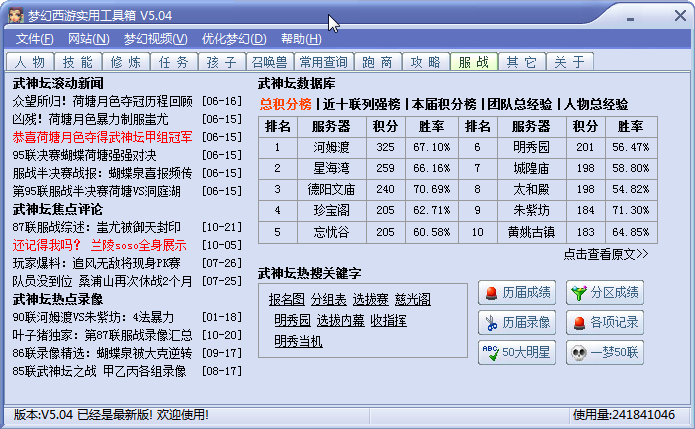Click the app icon in title bar

coord(16,16)
